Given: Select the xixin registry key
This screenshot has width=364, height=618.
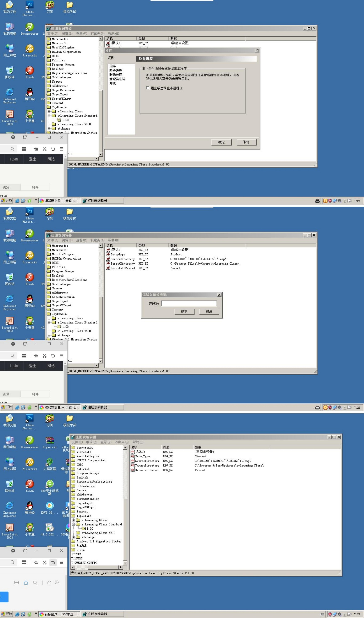Looking at the screenshot, I should coord(80,550).
